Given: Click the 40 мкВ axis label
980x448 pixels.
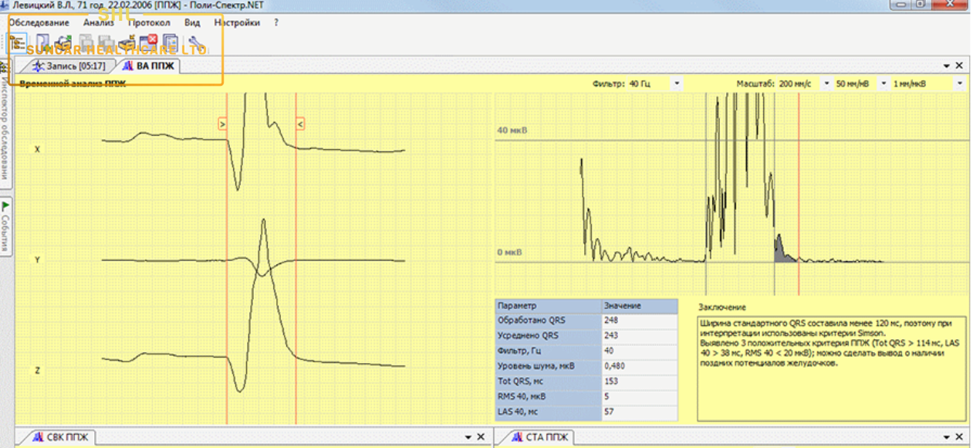Looking at the screenshot, I should pyautogui.click(x=512, y=131).
